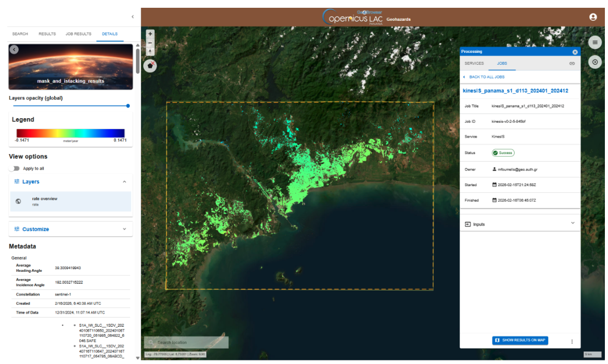Clear the drawn polygon area
Screen dimensions: 608x364
coord(150,66)
